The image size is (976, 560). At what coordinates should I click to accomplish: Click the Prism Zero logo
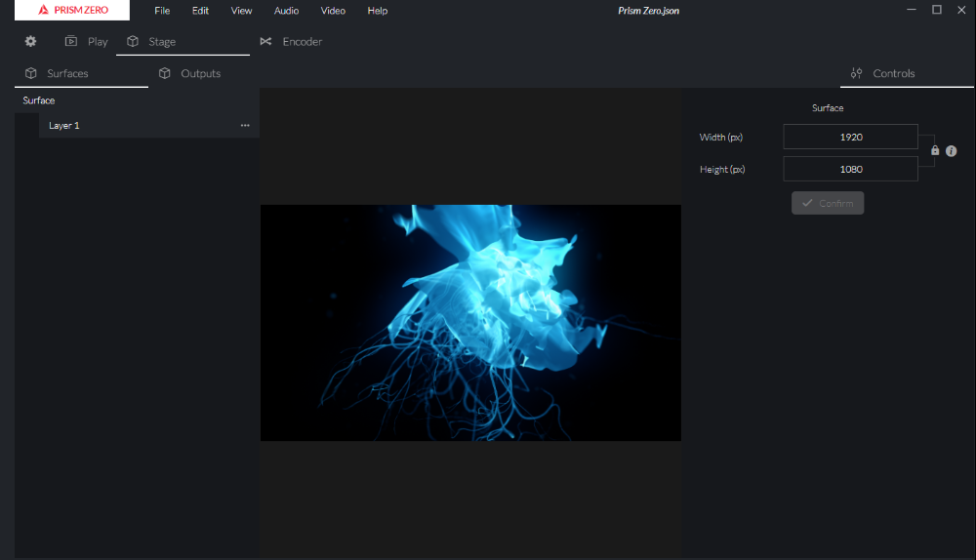coord(72,11)
